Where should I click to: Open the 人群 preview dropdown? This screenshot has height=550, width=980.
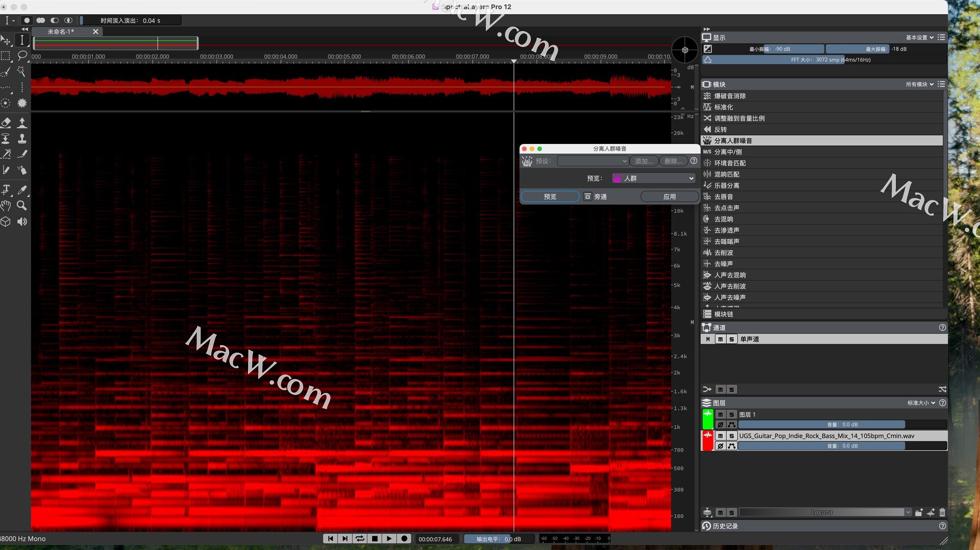(654, 178)
